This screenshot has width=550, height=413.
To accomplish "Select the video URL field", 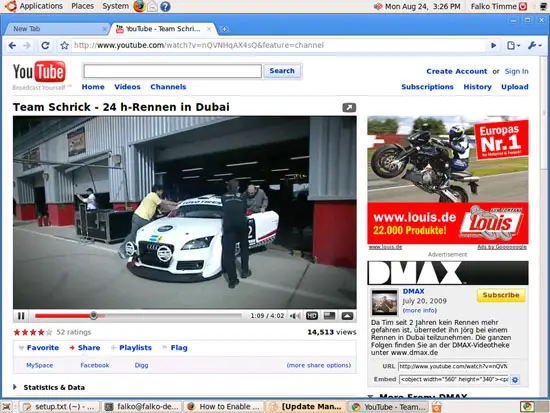I will 453,366.
